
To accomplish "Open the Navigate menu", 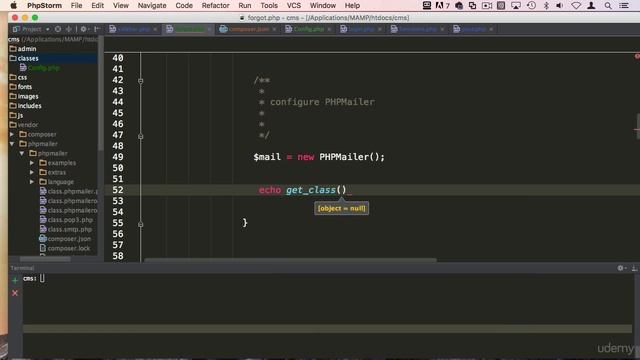I will click(x=152, y=6).
